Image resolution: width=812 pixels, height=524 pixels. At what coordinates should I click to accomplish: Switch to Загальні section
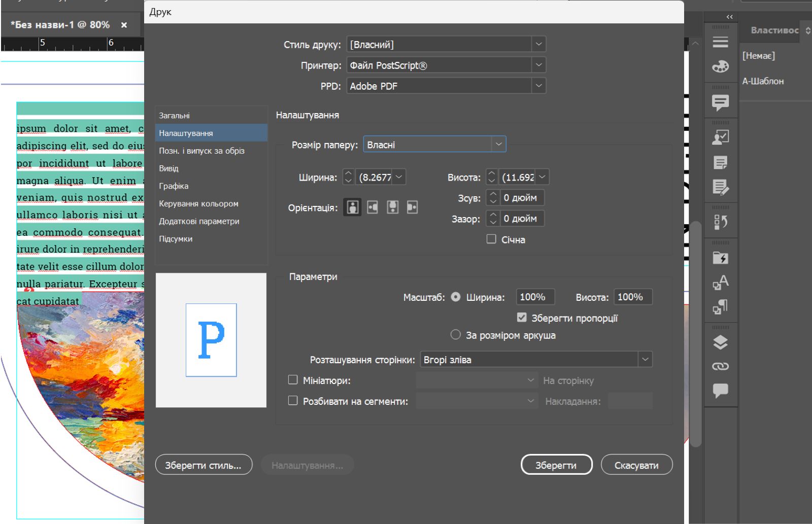click(x=211, y=116)
